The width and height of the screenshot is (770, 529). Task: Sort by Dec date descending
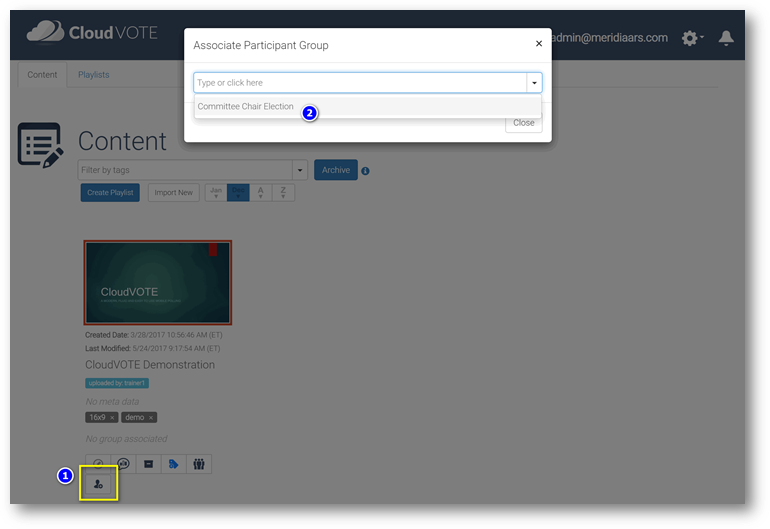[x=238, y=193]
